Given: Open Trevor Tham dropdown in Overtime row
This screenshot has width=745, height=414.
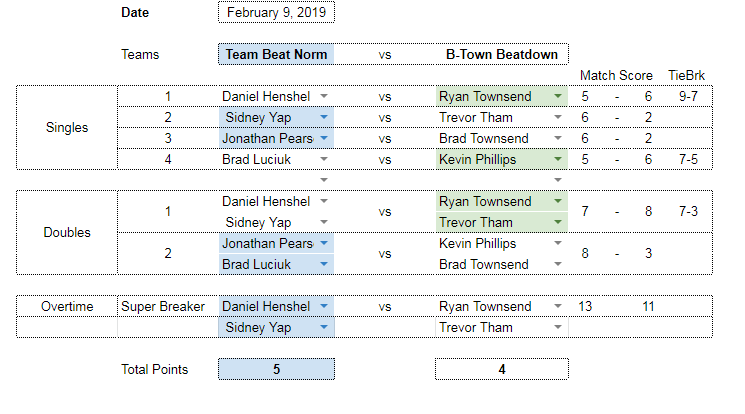Looking at the screenshot, I should click(558, 327).
